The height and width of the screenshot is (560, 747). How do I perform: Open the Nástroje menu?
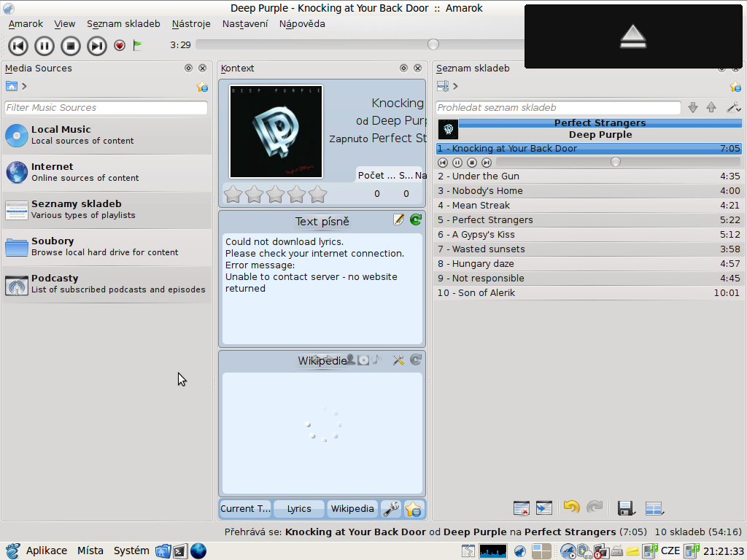191,24
